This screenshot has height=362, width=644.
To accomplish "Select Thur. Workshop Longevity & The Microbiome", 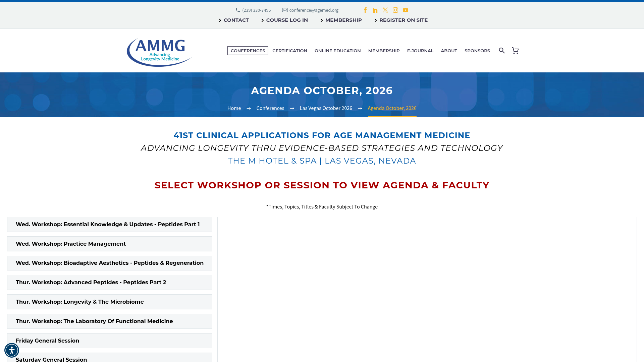I will pos(110,302).
